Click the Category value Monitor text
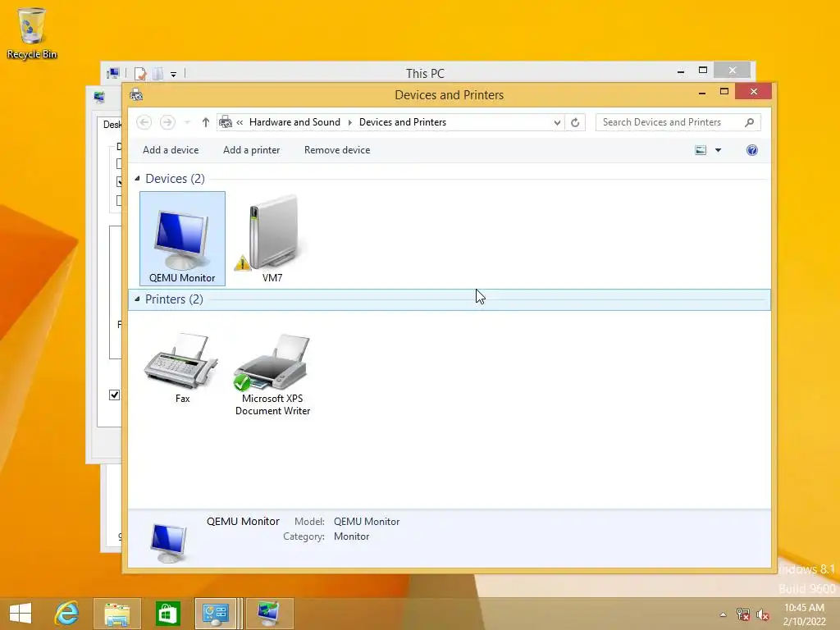The image size is (840, 630). (351, 536)
